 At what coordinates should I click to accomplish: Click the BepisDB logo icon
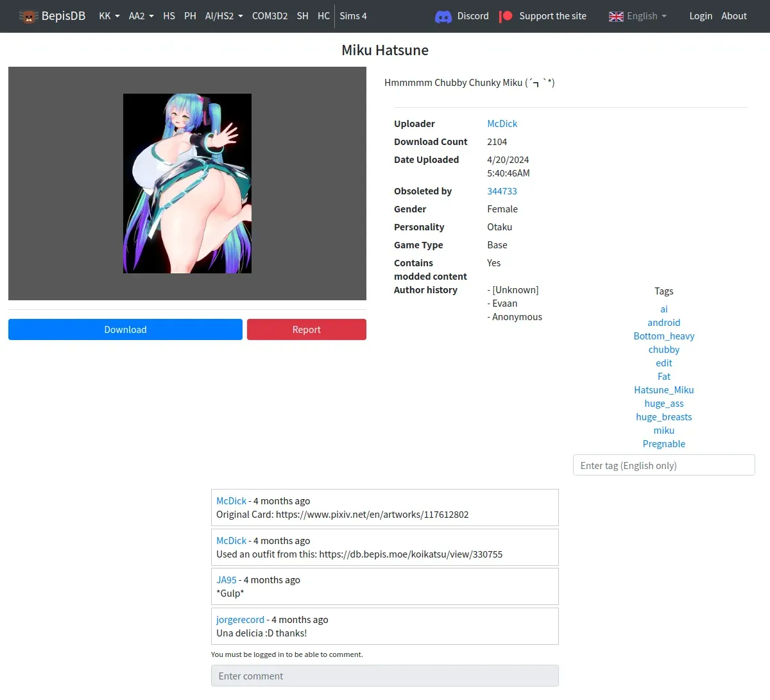[29, 16]
